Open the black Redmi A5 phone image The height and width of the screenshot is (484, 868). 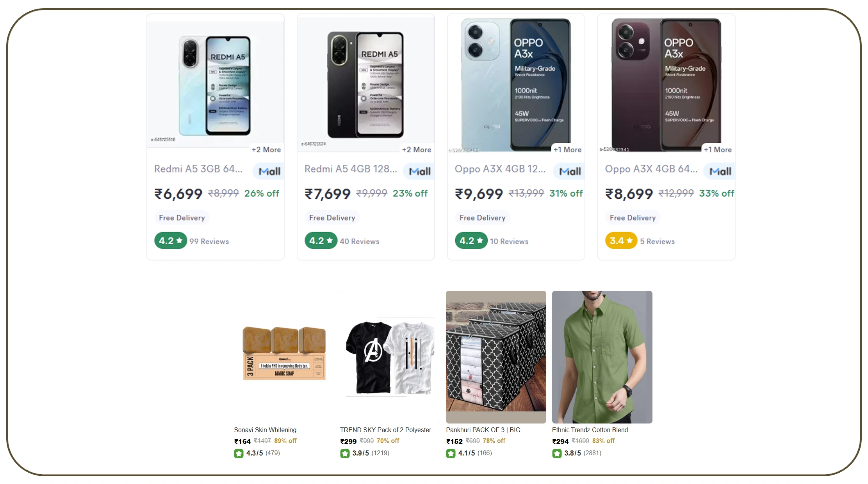[365, 85]
